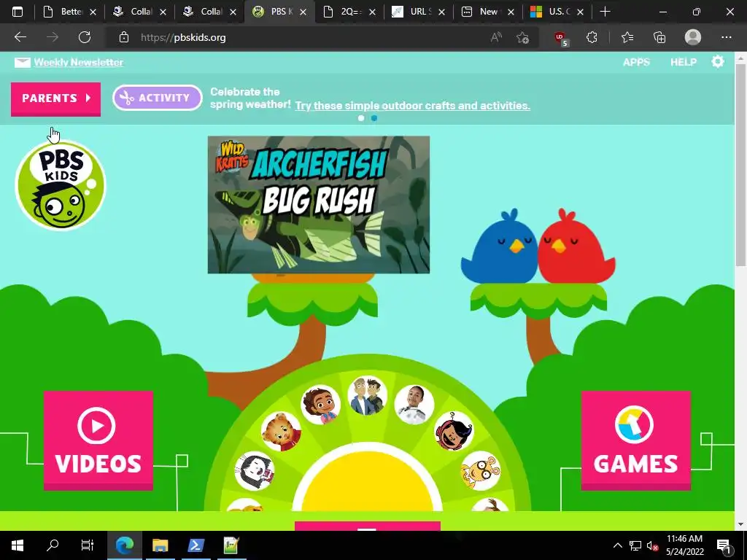The height and width of the screenshot is (560, 747).
Task: Click the ACTIVITY scissors badge
Action: [158, 98]
